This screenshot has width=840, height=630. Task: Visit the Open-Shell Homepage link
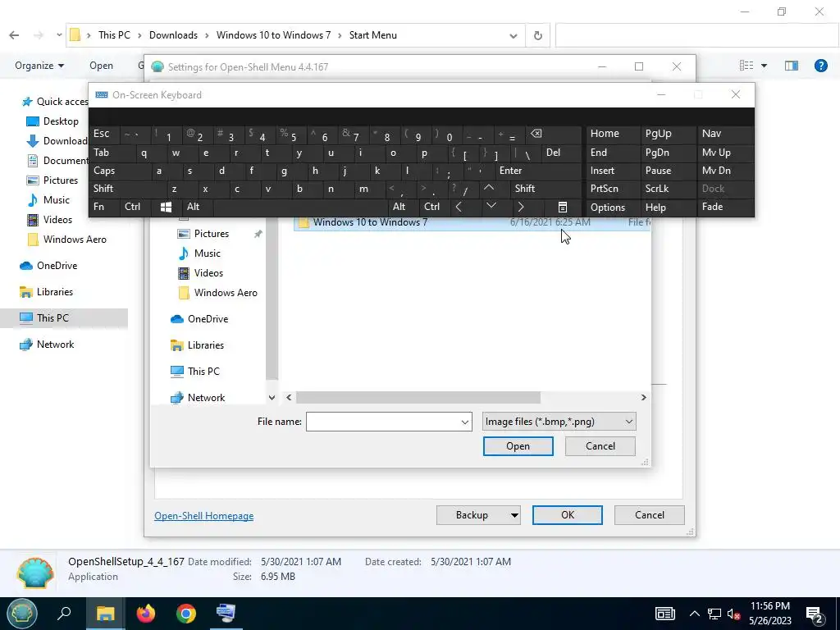(x=204, y=516)
